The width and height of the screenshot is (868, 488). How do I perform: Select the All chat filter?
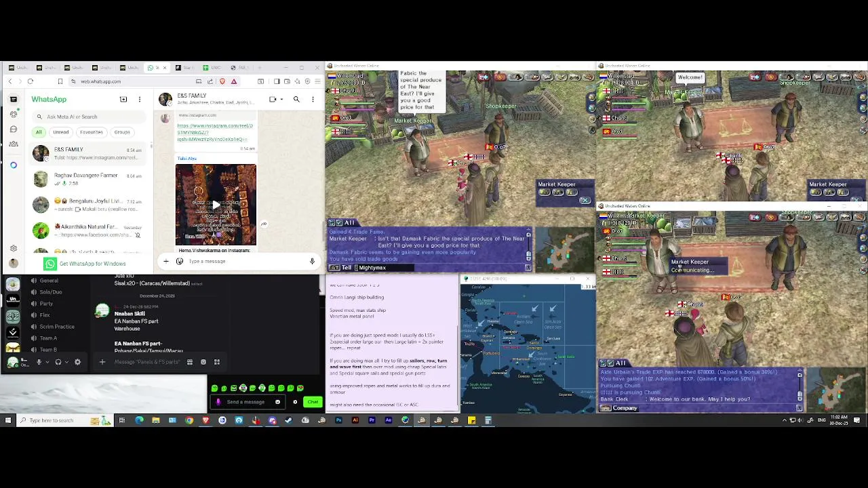[39, 132]
